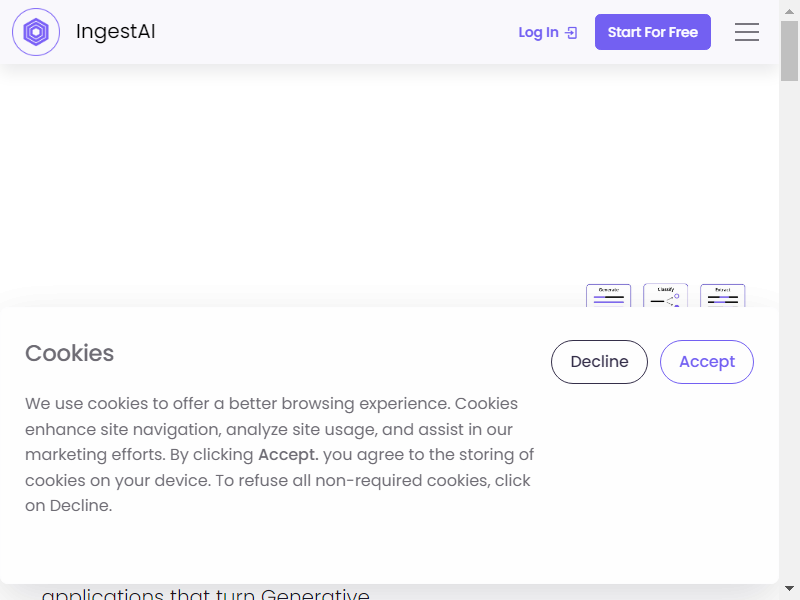Select the Generate card icon
Viewport: 800px width, 600px height.
pyautogui.click(x=608, y=296)
